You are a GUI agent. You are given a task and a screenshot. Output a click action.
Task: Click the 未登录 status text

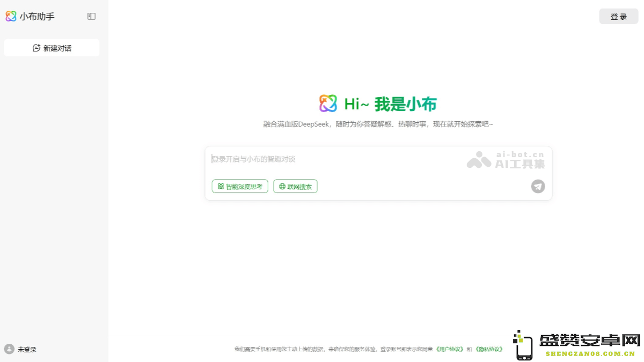(x=27, y=350)
